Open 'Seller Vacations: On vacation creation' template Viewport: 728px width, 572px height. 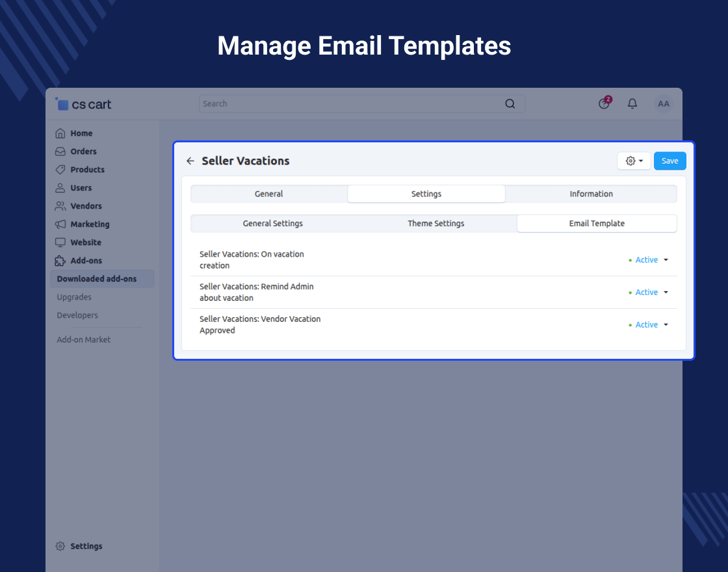click(252, 260)
